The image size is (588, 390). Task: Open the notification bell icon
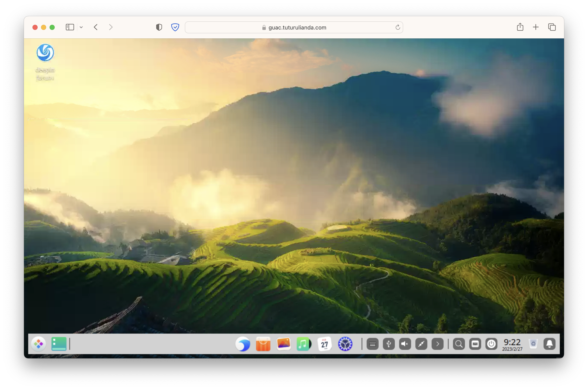pos(549,344)
